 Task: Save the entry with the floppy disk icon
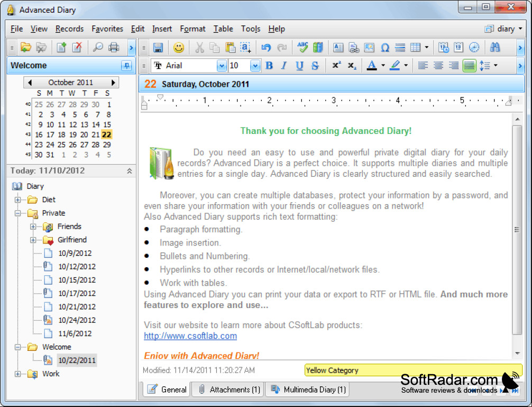[x=158, y=48]
